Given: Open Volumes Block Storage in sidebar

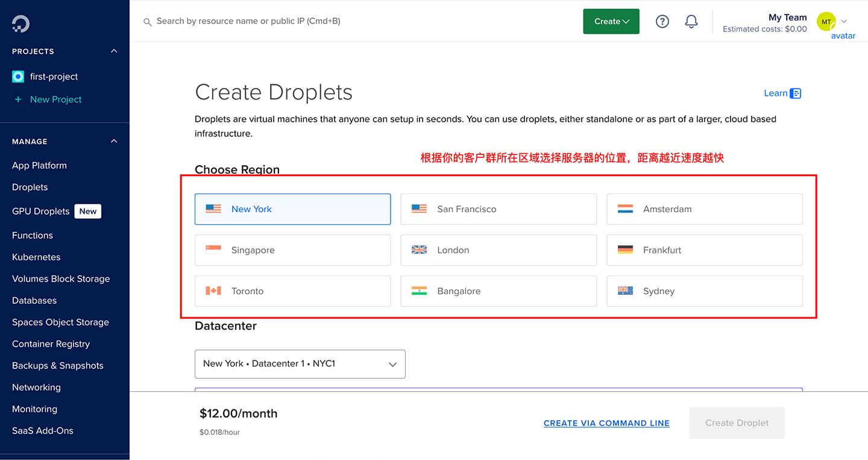Looking at the screenshot, I should point(61,279).
